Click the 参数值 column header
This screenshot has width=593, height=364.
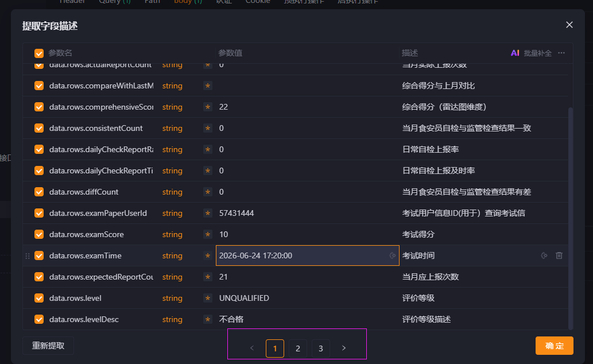(x=230, y=53)
